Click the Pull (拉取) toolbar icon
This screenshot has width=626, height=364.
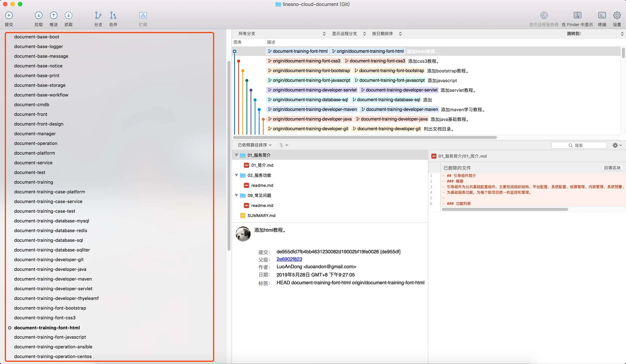pos(39,15)
